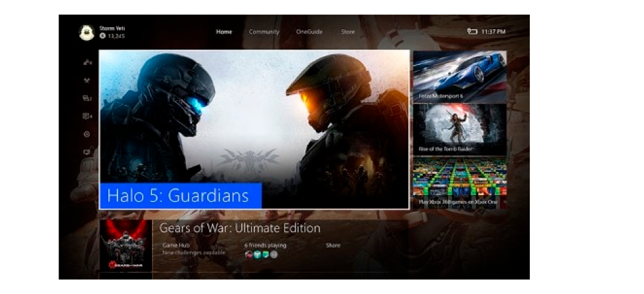Viewport: 644px width, 294px height.
Task: Select the Achievements trophy icon in the sidebar
Action: click(x=87, y=80)
